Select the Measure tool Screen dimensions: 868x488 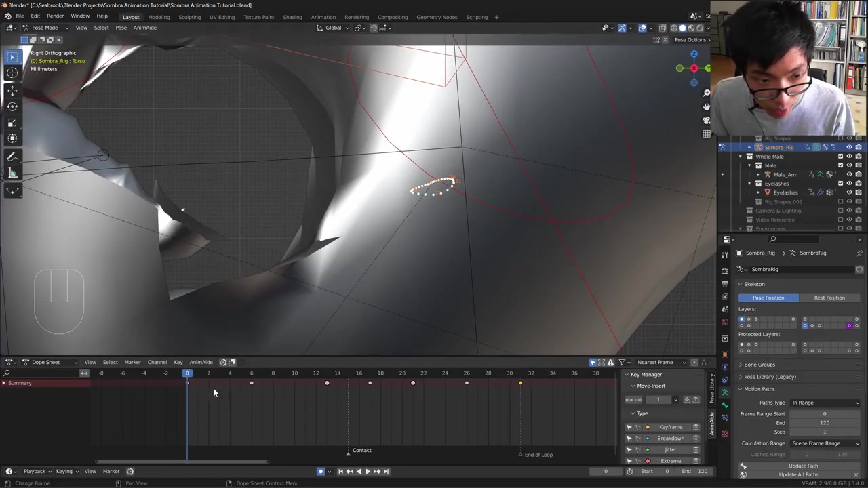point(12,174)
